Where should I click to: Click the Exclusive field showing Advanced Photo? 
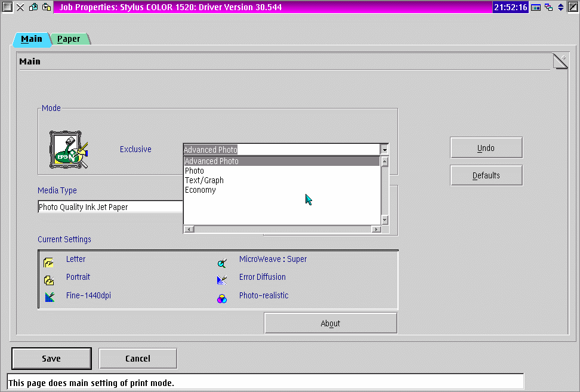tap(281, 149)
